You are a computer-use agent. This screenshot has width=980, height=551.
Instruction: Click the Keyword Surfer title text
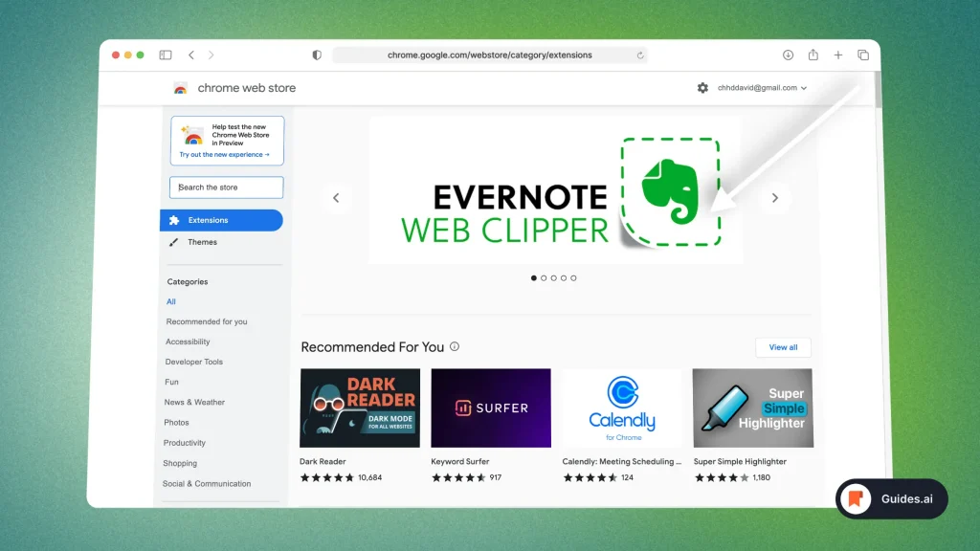pos(460,462)
